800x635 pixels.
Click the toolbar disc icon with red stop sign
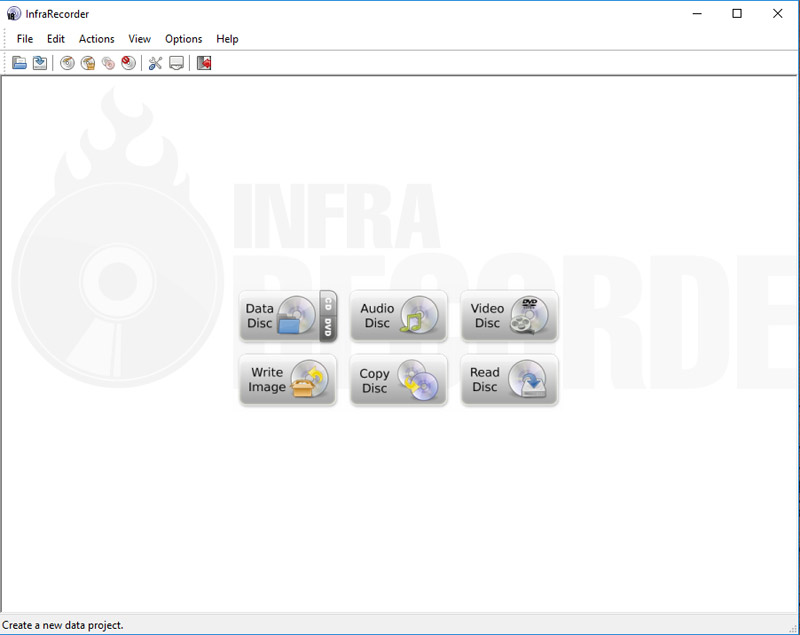click(x=129, y=63)
